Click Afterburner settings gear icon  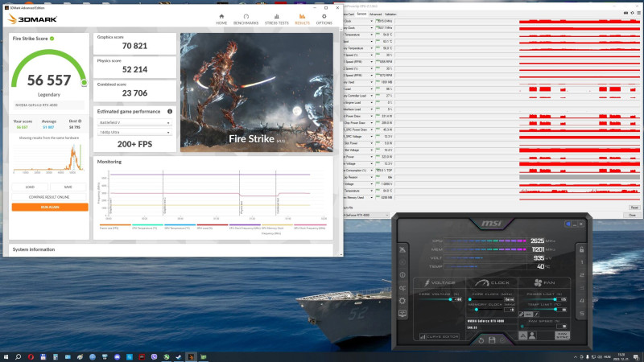402,299
